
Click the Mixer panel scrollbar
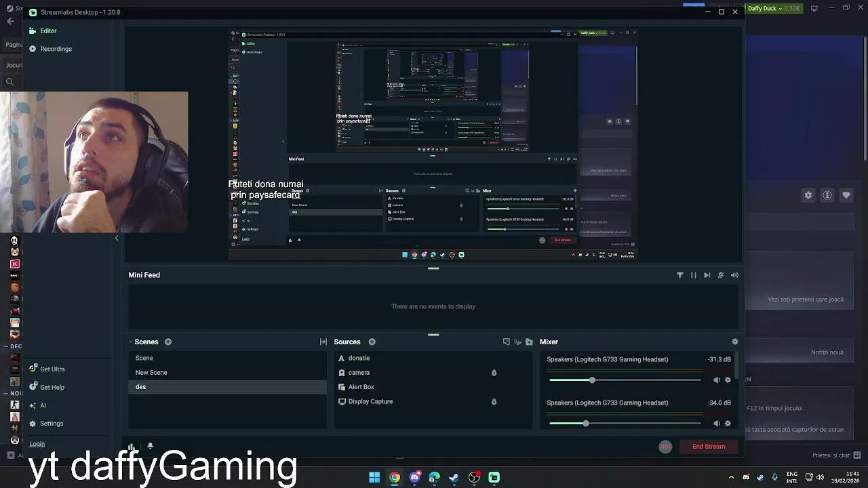tap(736, 365)
